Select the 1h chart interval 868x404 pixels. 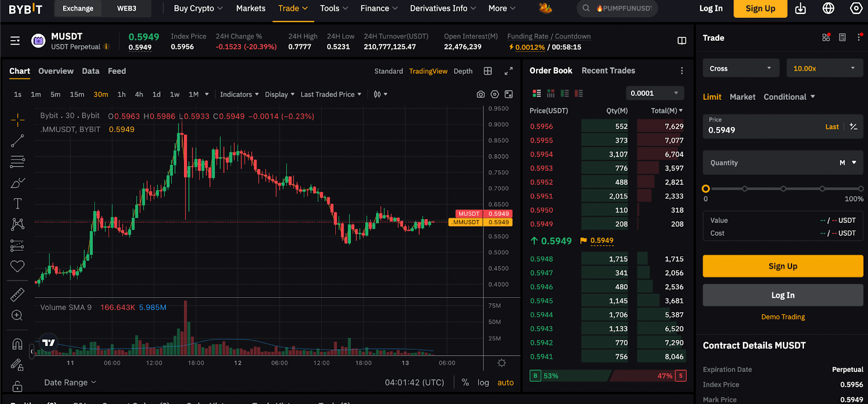pos(122,94)
